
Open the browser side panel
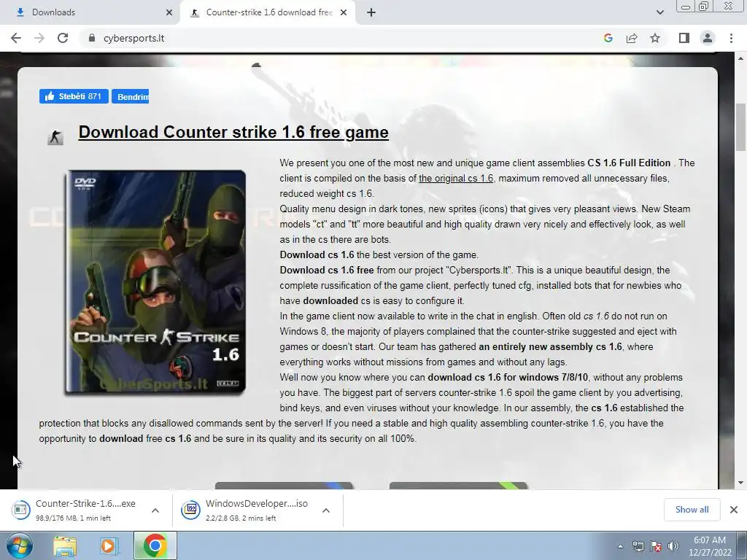click(684, 38)
